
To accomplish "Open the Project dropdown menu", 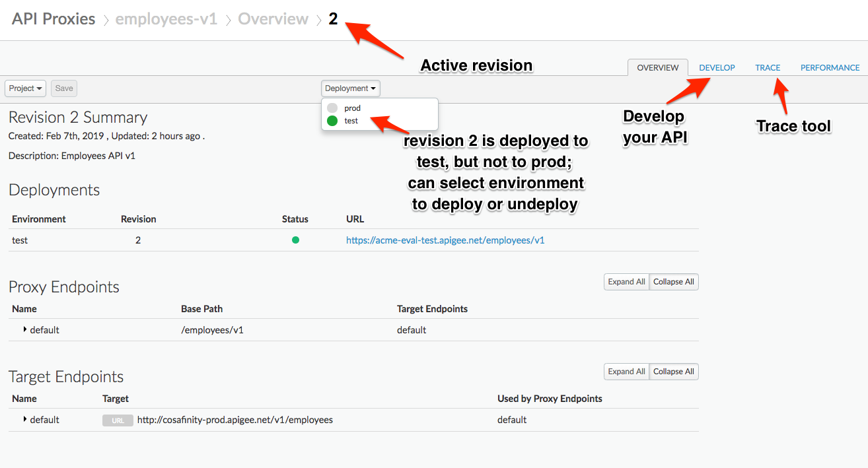I will pyautogui.click(x=26, y=88).
